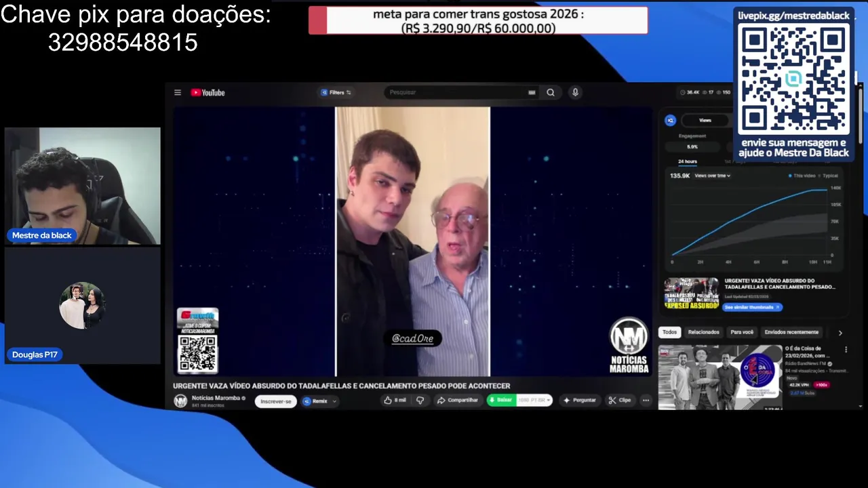The image size is (868, 488).
Task: Click the donation goal progress bar
Action: point(478,20)
